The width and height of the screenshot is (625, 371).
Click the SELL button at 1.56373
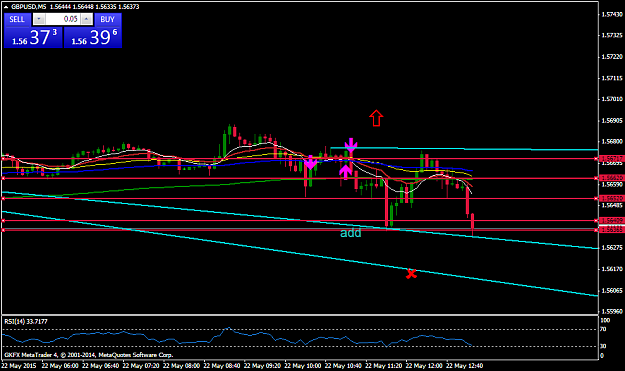tap(33, 31)
